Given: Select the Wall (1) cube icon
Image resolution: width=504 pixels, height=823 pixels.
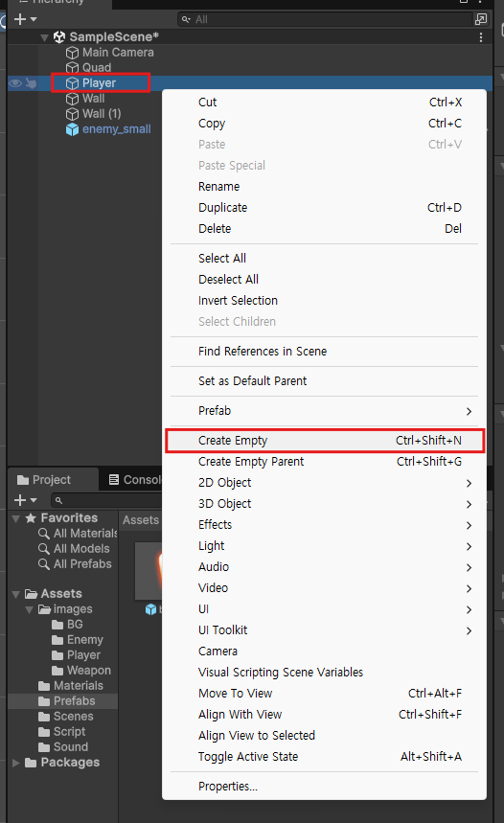Looking at the screenshot, I should 72,114.
